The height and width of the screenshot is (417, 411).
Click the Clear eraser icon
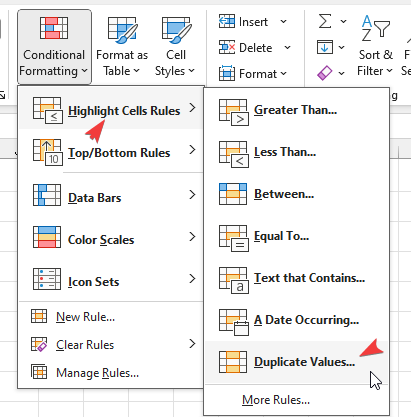click(x=325, y=73)
